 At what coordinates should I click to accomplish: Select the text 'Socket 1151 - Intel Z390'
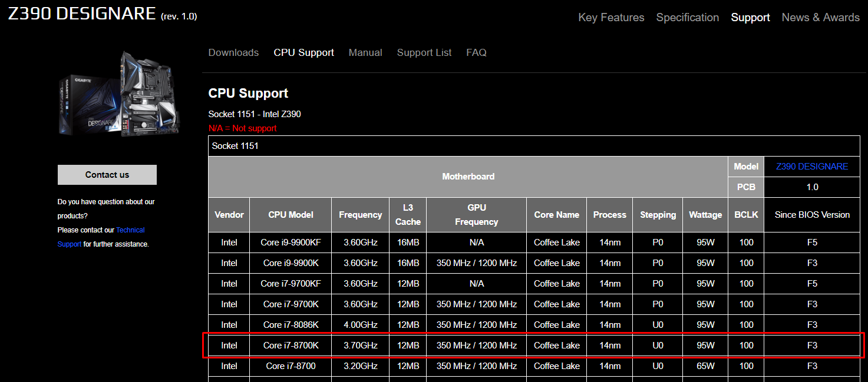255,114
